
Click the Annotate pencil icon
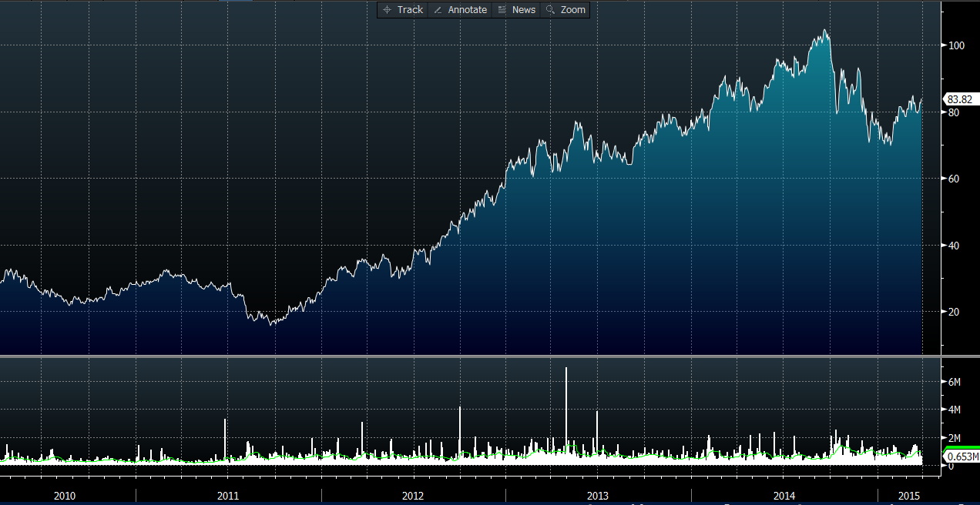pyautogui.click(x=438, y=10)
